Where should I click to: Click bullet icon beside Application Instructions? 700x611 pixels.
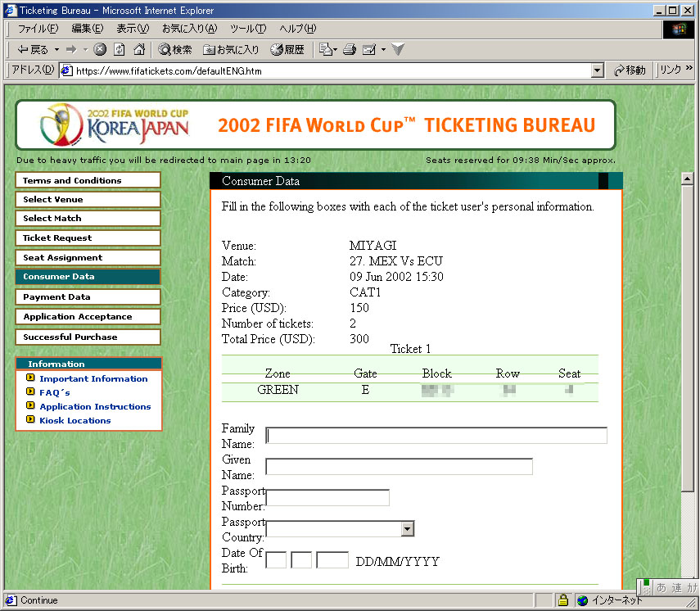pos(30,405)
